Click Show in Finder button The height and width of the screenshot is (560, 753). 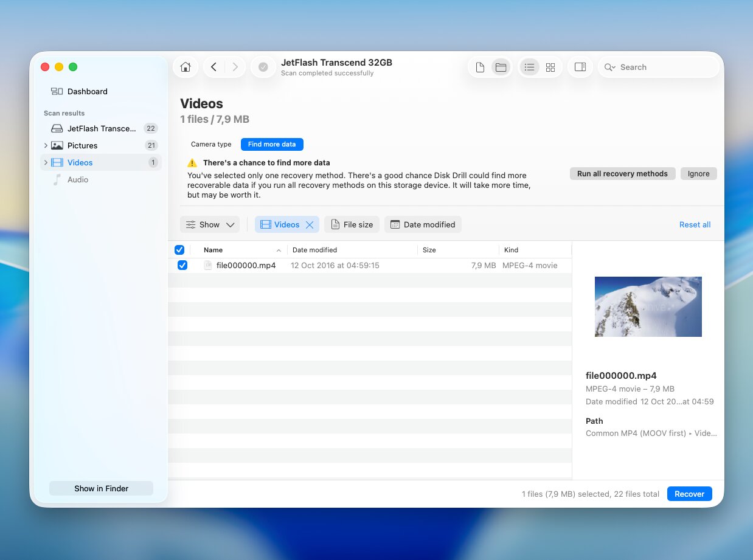tap(101, 488)
